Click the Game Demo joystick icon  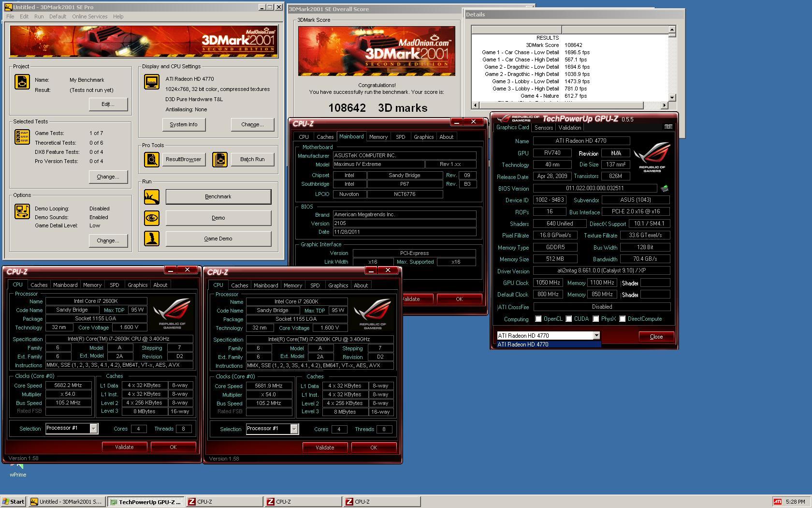152,239
